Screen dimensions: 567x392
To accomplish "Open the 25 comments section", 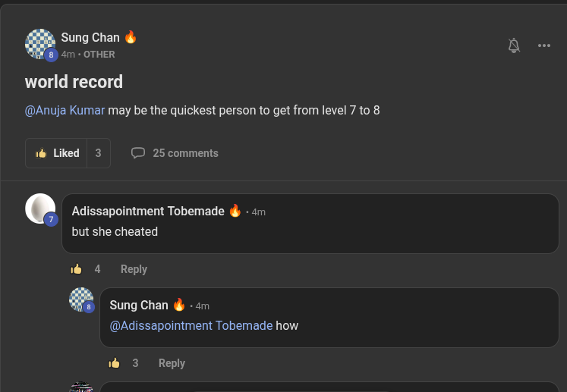I will click(x=185, y=153).
